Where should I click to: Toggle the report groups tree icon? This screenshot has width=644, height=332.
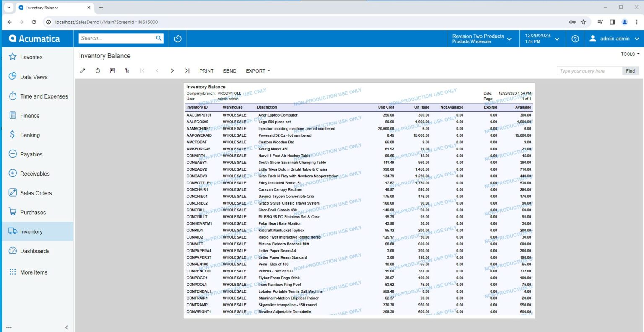point(127,71)
